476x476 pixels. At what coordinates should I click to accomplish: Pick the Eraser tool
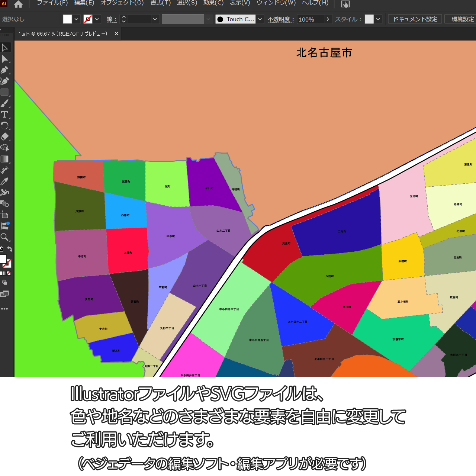(x=5, y=136)
